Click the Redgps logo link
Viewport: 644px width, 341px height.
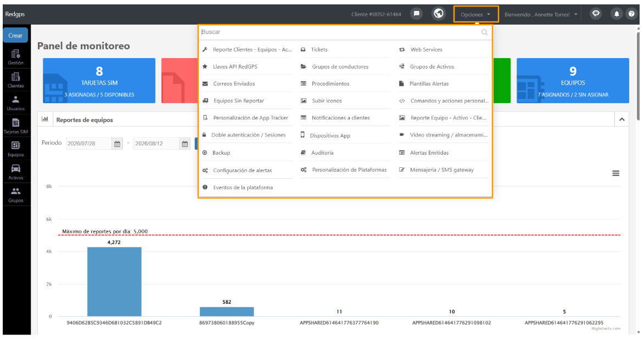tap(15, 14)
